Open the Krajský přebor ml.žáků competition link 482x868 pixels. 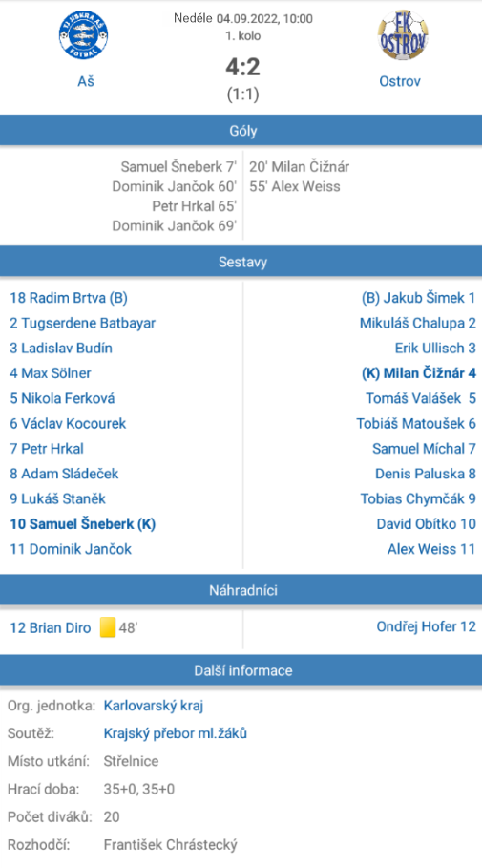pos(175,733)
